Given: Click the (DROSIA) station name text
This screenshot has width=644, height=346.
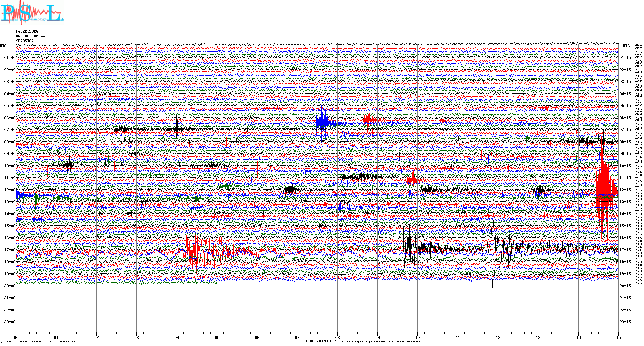Looking at the screenshot, I should 25,41.
